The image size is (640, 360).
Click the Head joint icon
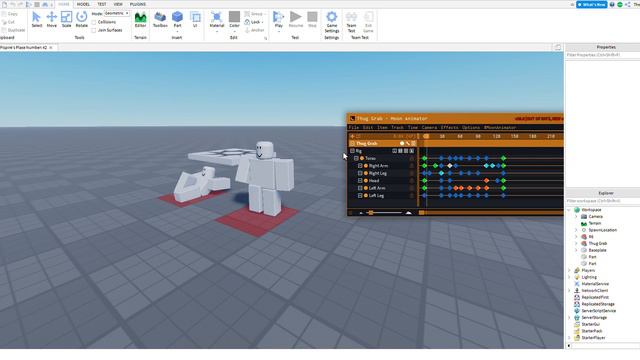366,180
